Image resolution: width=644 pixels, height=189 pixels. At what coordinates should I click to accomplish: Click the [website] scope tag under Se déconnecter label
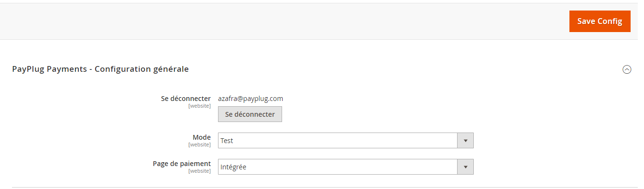[199, 106]
